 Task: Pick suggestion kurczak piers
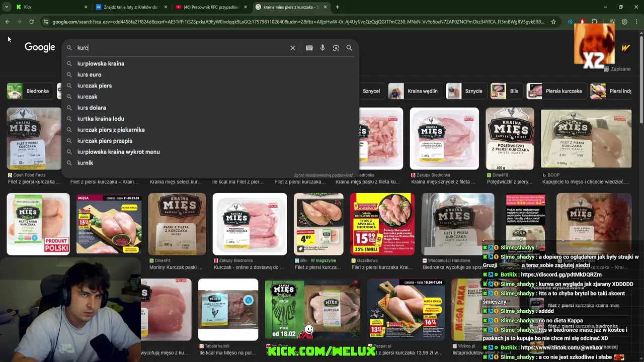[x=95, y=86]
